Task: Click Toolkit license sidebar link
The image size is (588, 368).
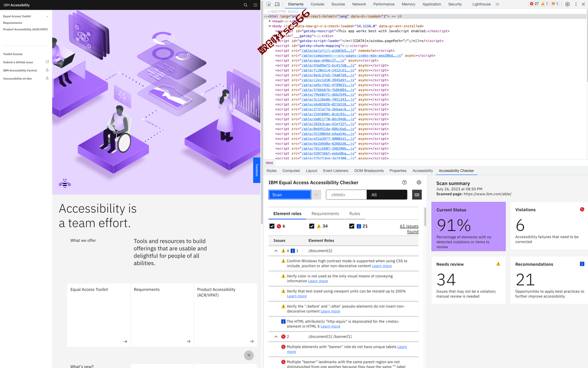Action: click(x=13, y=54)
